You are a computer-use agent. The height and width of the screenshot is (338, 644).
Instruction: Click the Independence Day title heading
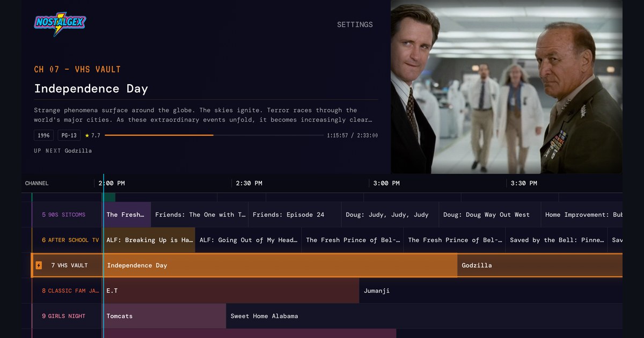pyautogui.click(x=91, y=89)
